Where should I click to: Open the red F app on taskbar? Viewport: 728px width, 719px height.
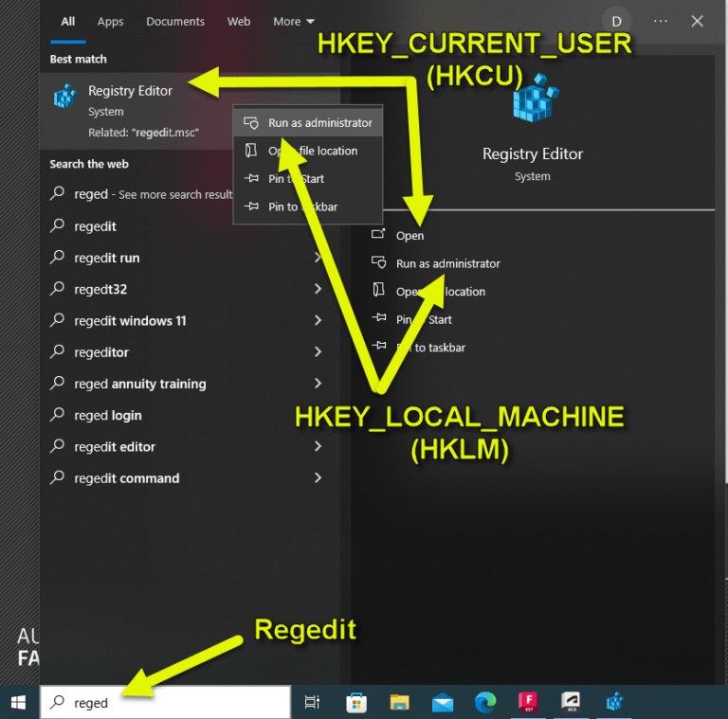click(528, 702)
